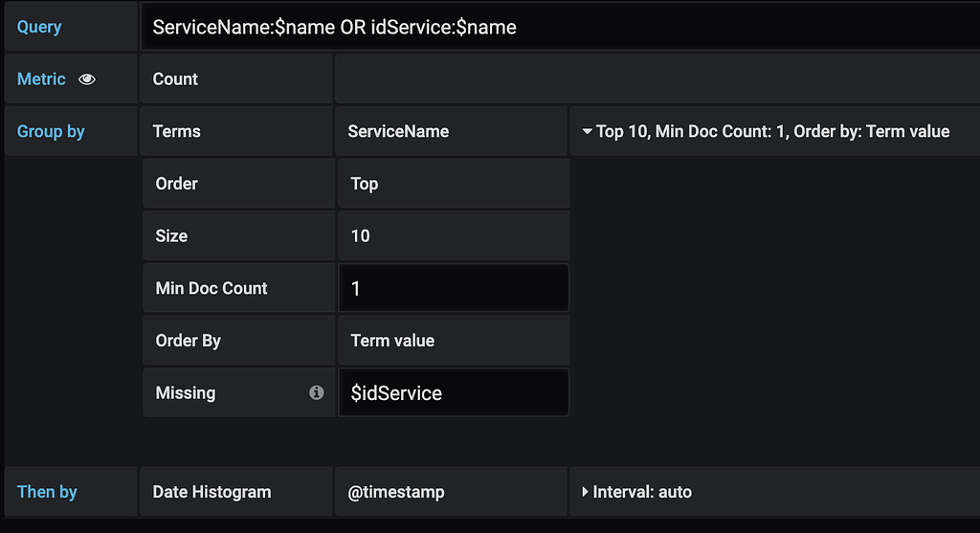Expand the Interval: auto options

(x=585, y=492)
